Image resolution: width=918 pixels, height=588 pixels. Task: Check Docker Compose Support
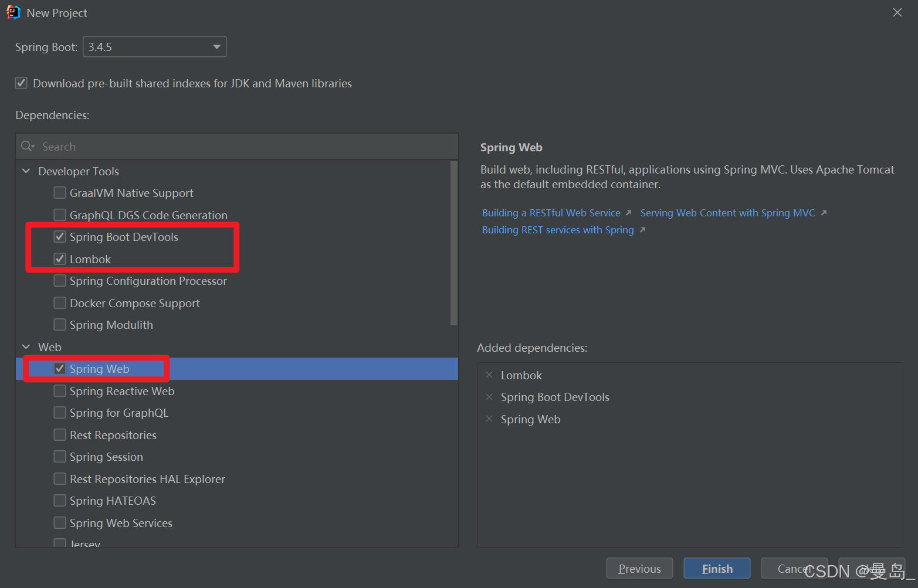(x=60, y=303)
